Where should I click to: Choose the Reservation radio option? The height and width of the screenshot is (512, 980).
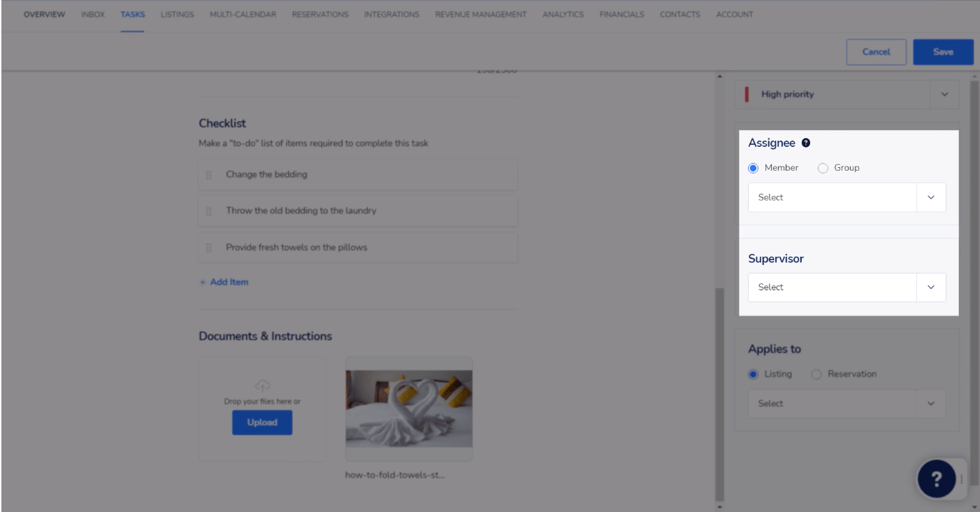(x=816, y=374)
